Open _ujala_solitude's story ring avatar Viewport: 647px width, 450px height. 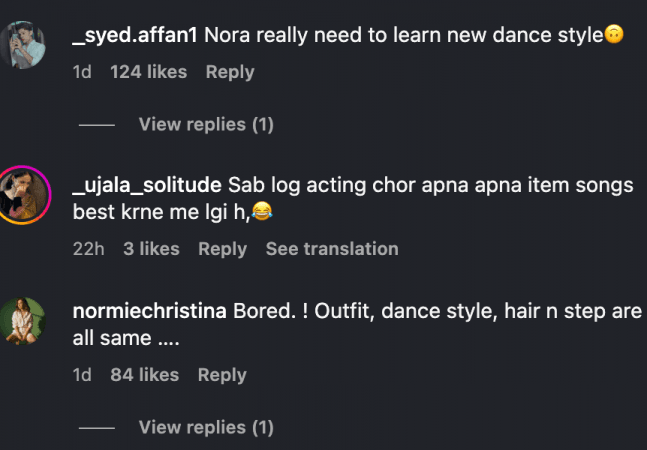pos(24,196)
